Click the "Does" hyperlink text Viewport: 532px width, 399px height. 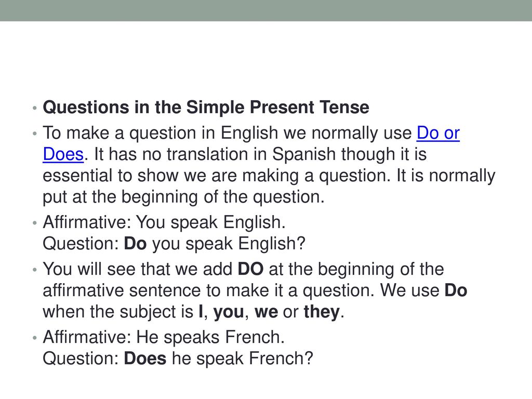click(x=63, y=154)
